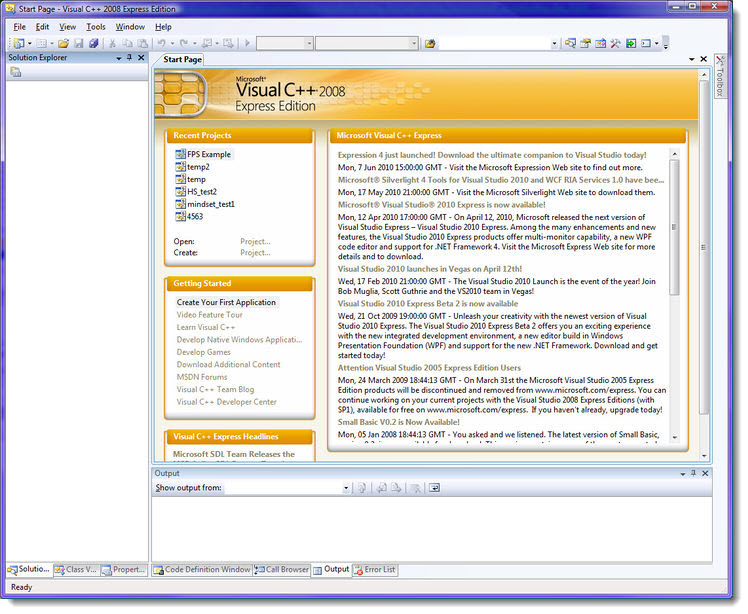Click the Copy toolbar icon
The height and width of the screenshot is (614, 748).
(127, 43)
